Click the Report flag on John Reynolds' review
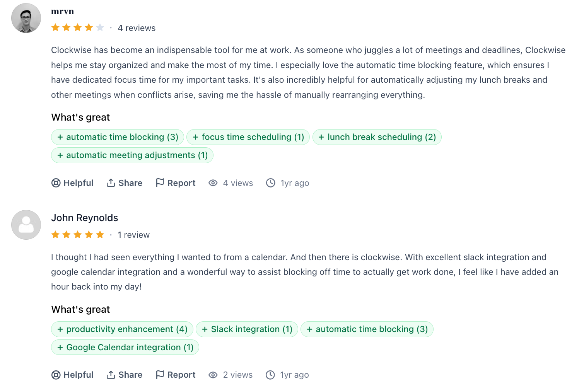 161,374
